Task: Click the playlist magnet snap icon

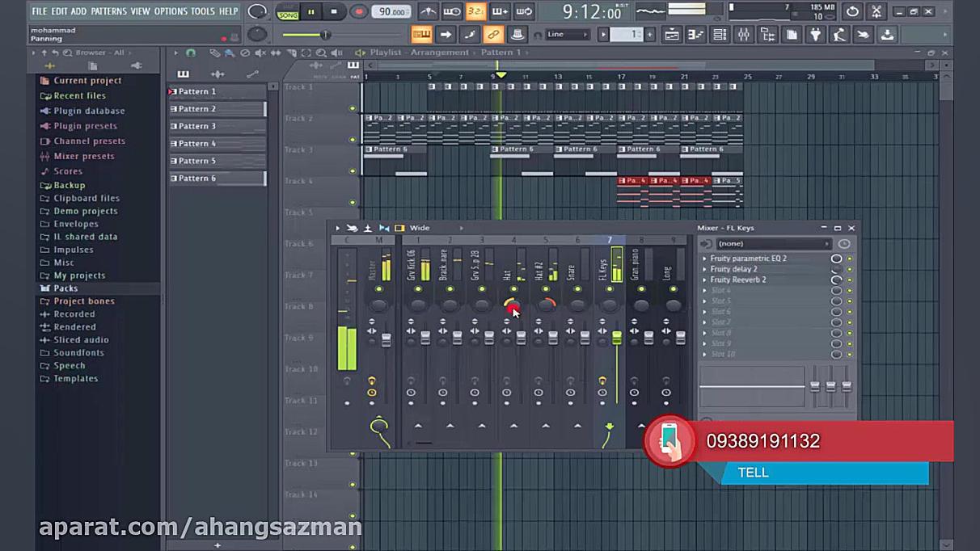Action: (x=191, y=53)
